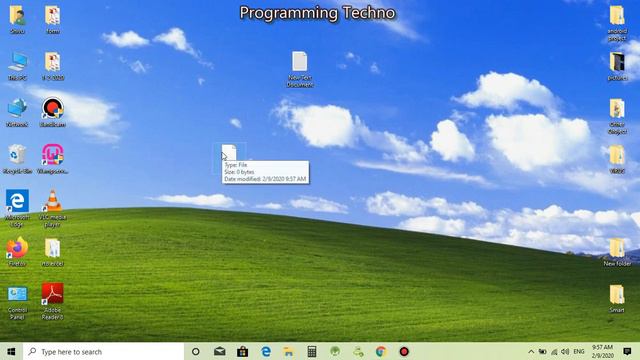Open the Windows Start menu
640x360 pixels.
pos(11,351)
